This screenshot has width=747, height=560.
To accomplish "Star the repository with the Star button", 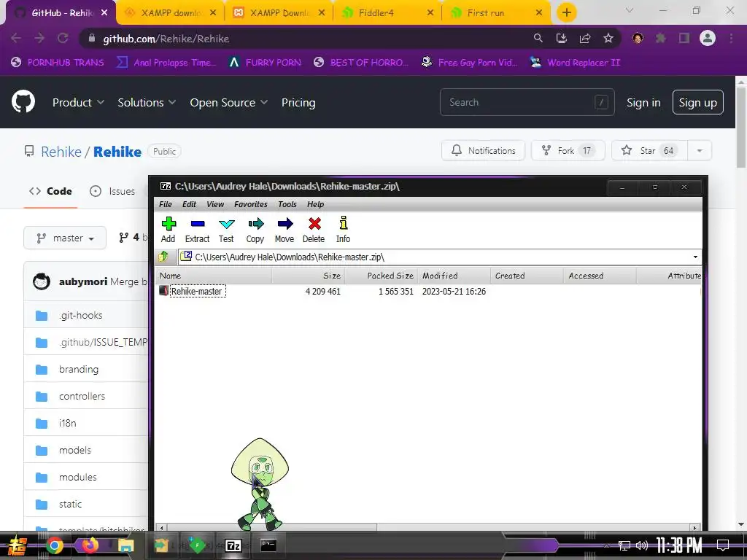I will (x=649, y=150).
